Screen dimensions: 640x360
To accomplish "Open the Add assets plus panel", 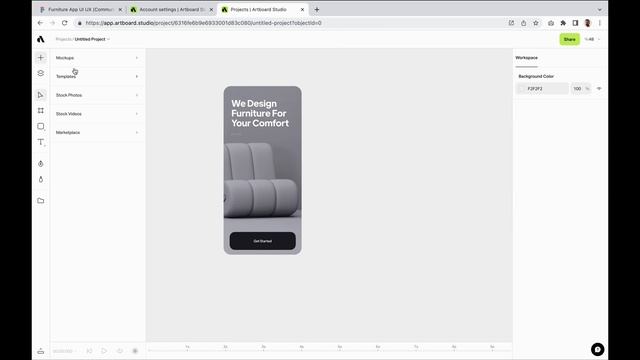I will coord(40,58).
